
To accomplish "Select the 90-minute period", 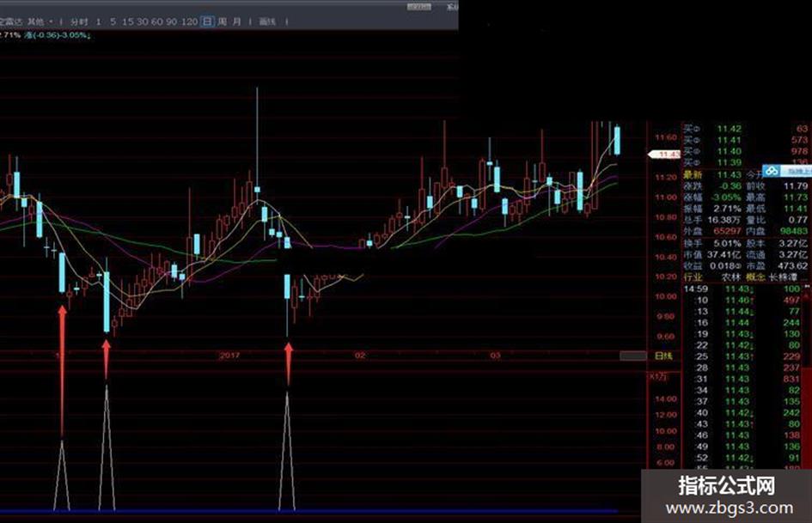I will click(x=171, y=21).
